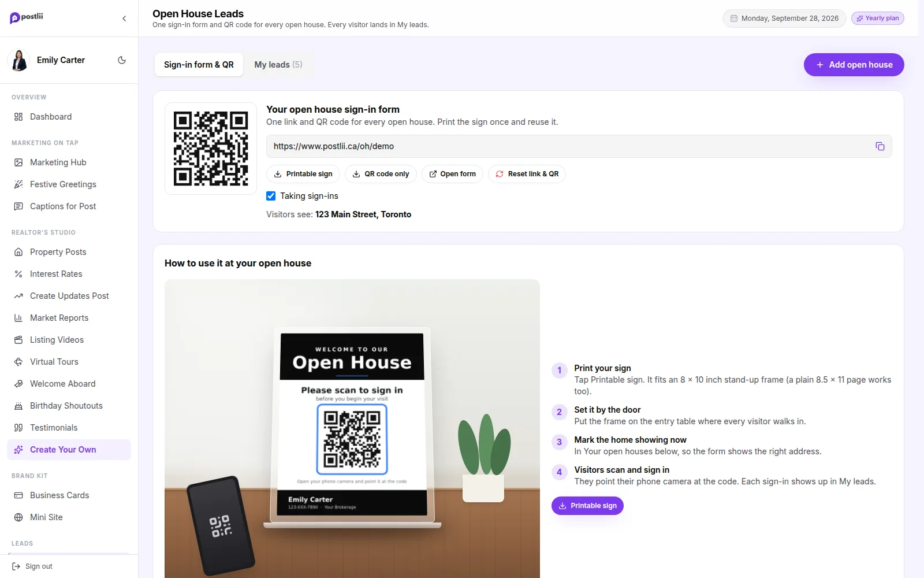The width and height of the screenshot is (924, 578).
Task: Click purple Printable sign button below the steps
Action: [587, 506]
